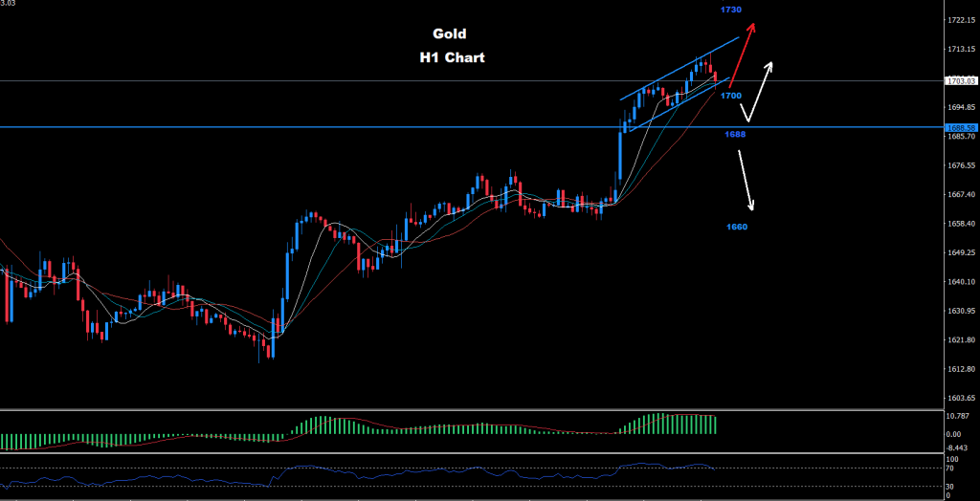Click the 1713.15 price axis label
The height and width of the screenshot is (501, 980).
coord(961,50)
